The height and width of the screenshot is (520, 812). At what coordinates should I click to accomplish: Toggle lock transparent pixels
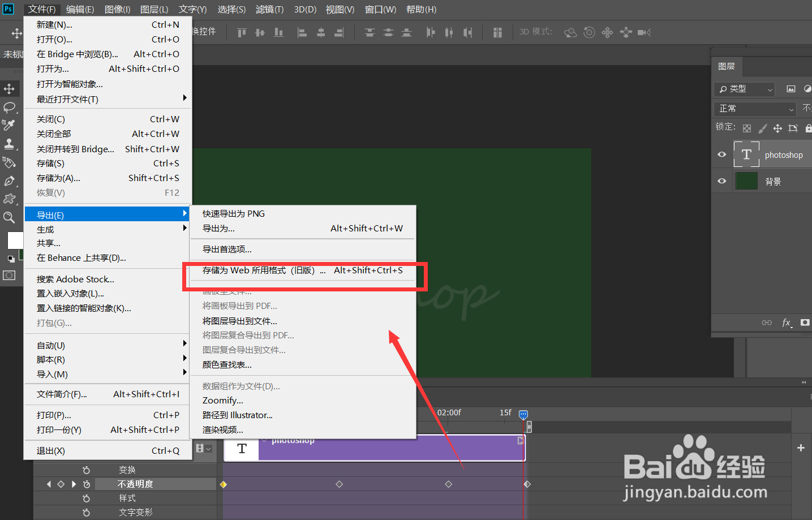tap(747, 128)
